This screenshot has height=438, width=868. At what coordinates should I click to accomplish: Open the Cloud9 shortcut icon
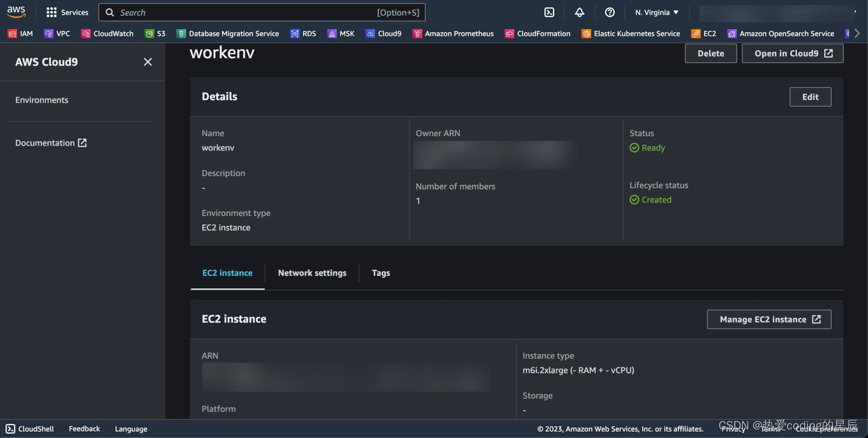tap(370, 34)
